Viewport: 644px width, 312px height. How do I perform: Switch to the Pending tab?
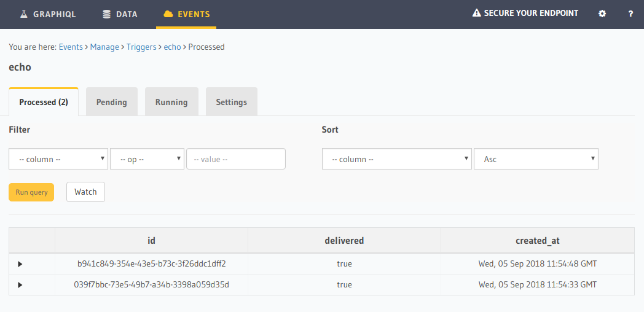pos(111,102)
